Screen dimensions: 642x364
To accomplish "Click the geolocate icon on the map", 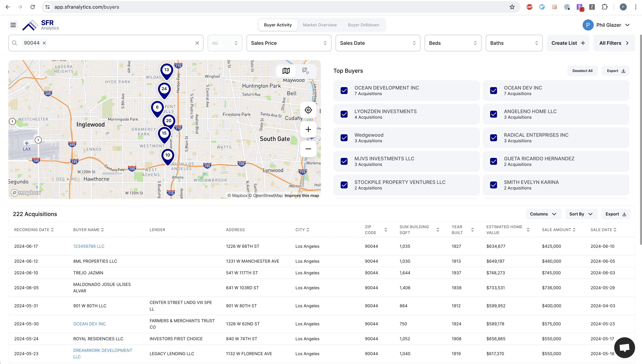I will pos(308,110).
